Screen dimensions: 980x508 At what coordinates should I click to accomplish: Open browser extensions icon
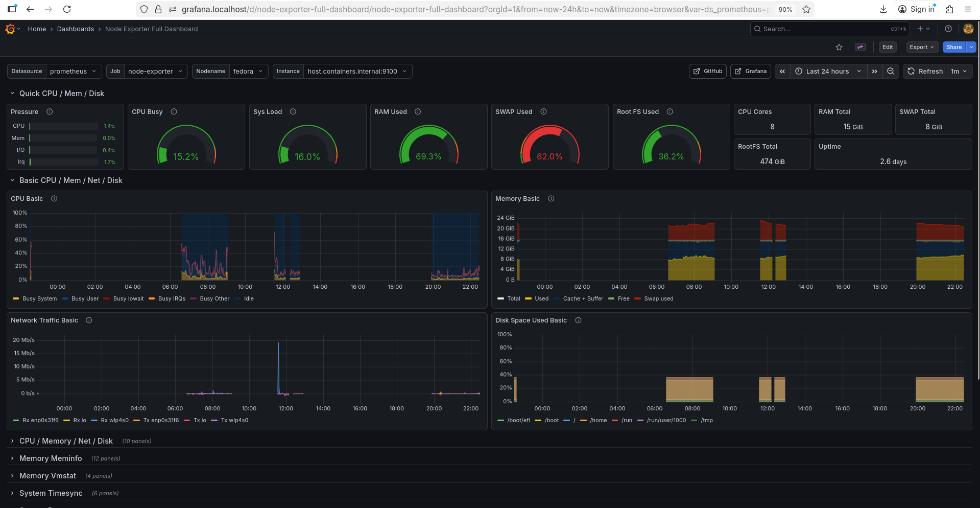[x=949, y=9]
